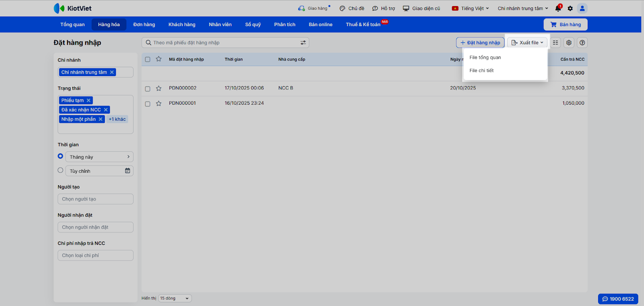Open the Chọn người tạo selector
644x306 pixels.
95,199
